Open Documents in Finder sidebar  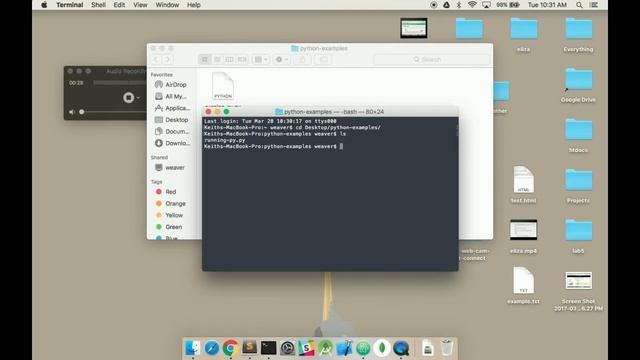pos(172,131)
